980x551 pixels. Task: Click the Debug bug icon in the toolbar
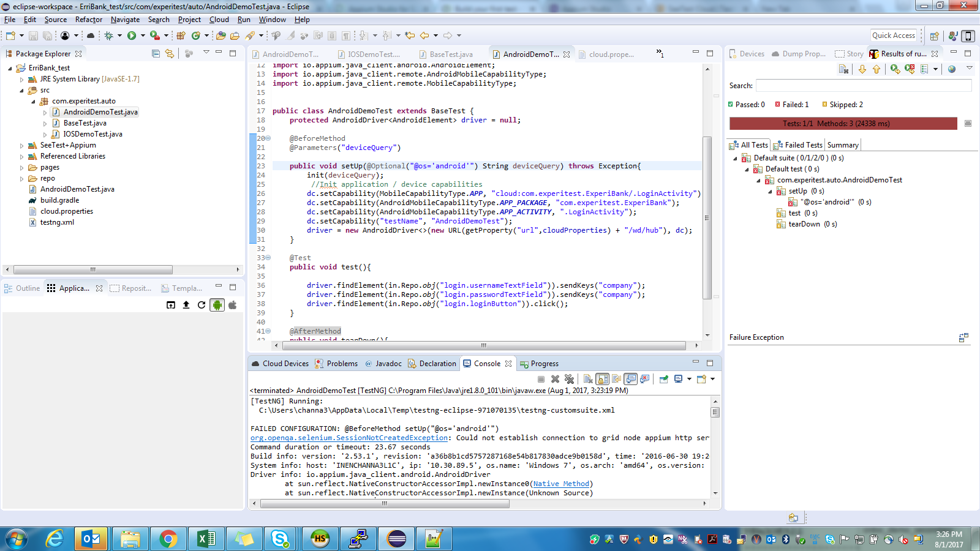pos(108,36)
